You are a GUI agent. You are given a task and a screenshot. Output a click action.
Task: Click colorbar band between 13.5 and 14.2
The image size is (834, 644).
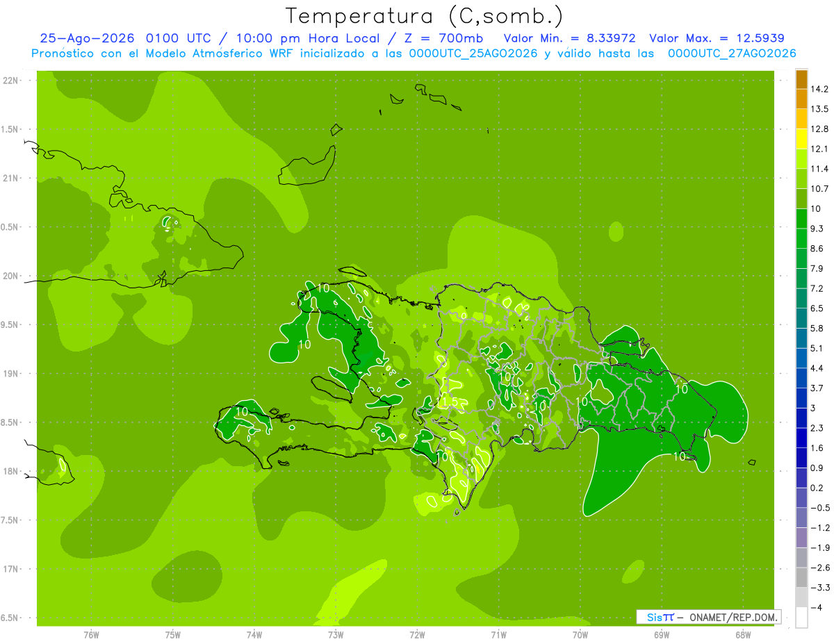[x=801, y=99]
